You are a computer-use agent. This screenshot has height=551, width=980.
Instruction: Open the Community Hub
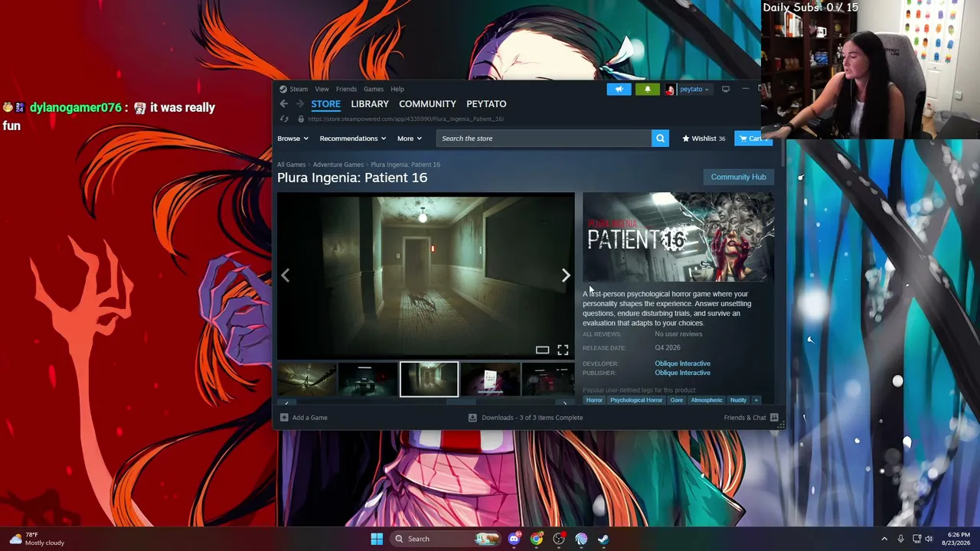click(x=738, y=177)
